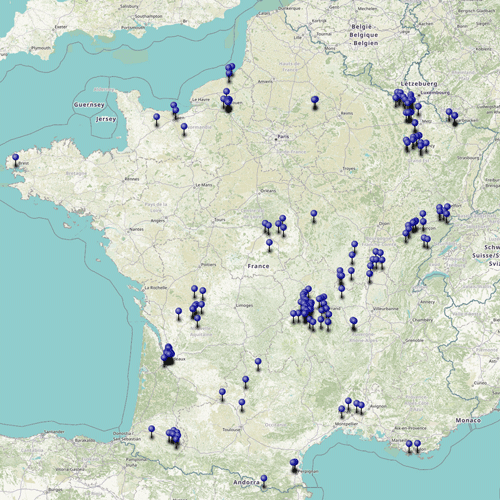Click the 'Toulouse' city label
Image resolution: width=500 pixels, height=500 pixels.
point(231,430)
